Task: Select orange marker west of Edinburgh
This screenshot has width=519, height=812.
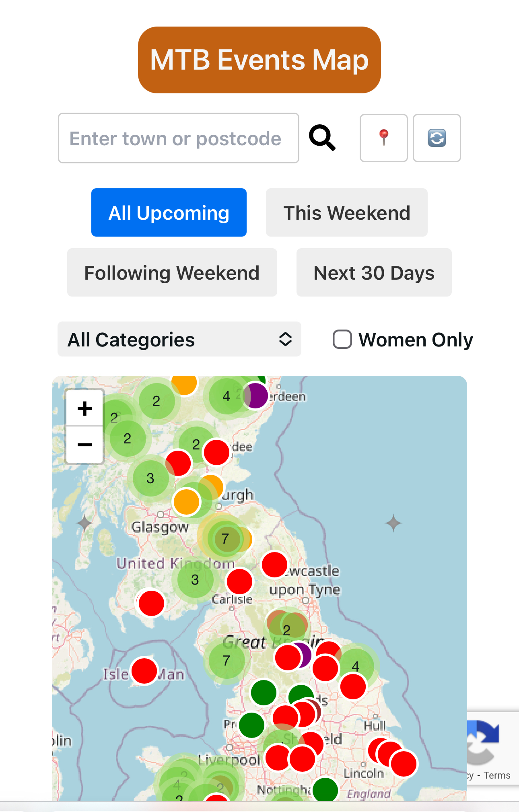Action: (x=186, y=502)
